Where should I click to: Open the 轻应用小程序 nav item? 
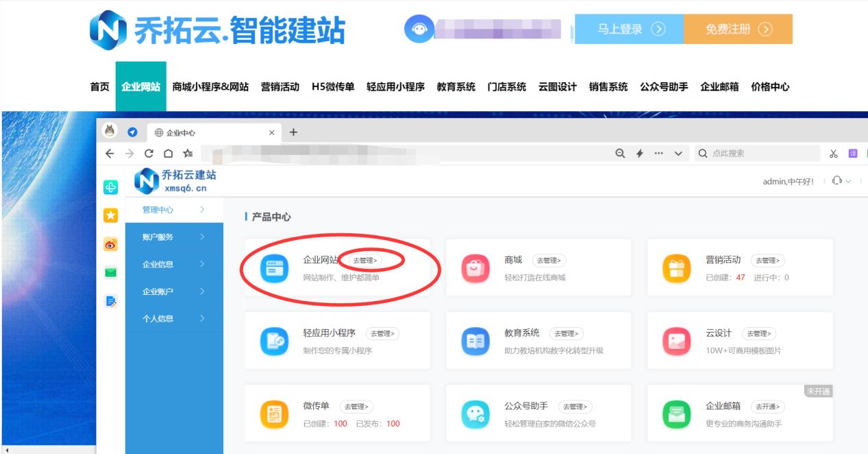coord(395,87)
